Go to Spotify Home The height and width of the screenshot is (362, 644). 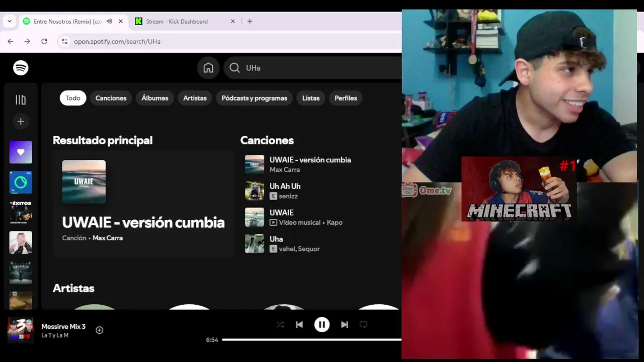click(x=208, y=68)
